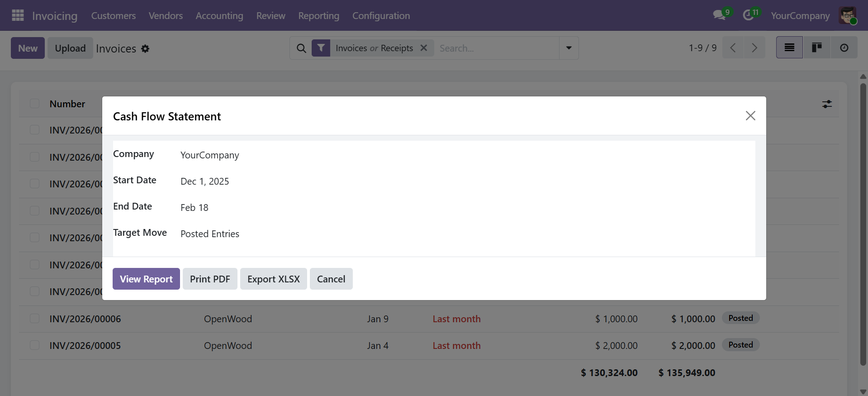
Task: Click the Print PDF button
Action: coord(210,279)
